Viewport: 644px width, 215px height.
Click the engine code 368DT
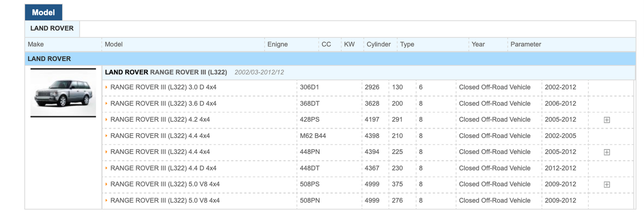click(309, 103)
